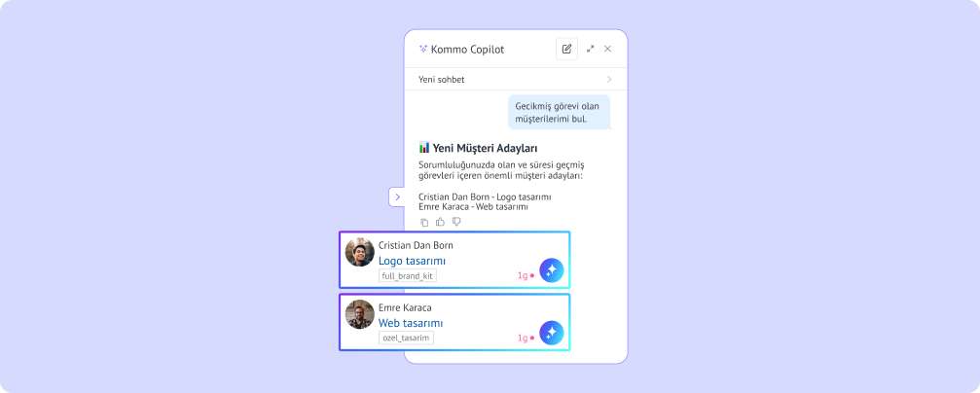This screenshot has height=393, width=980.
Task: Click the ozel_tasarim tag
Action: pyautogui.click(x=406, y=338)
